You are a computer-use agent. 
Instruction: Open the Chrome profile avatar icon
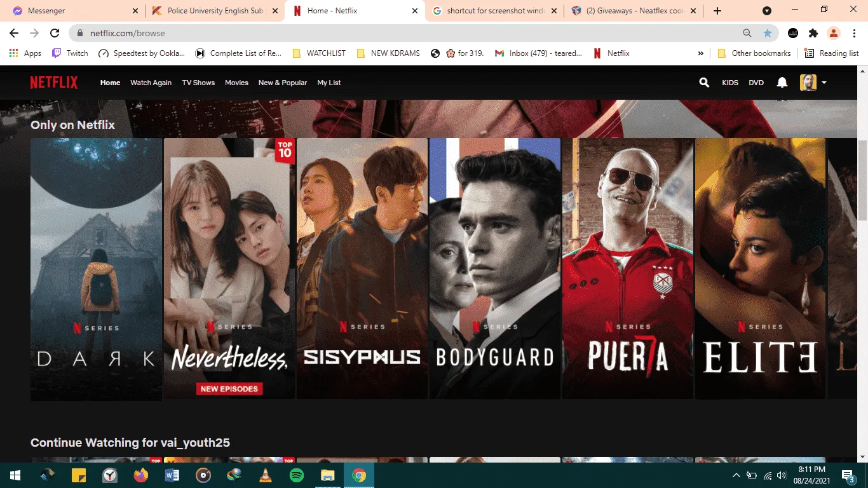click(x=834, y=33)
